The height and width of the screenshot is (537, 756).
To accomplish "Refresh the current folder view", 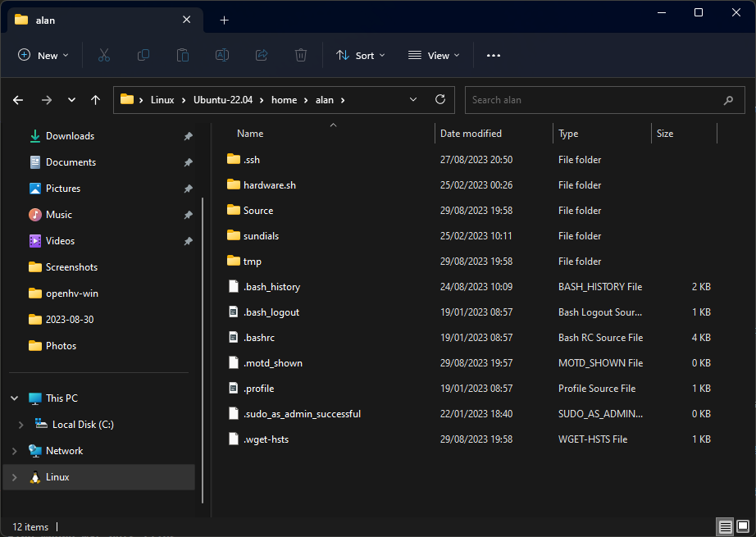I will pyautogui.click(x=440, y=99).
